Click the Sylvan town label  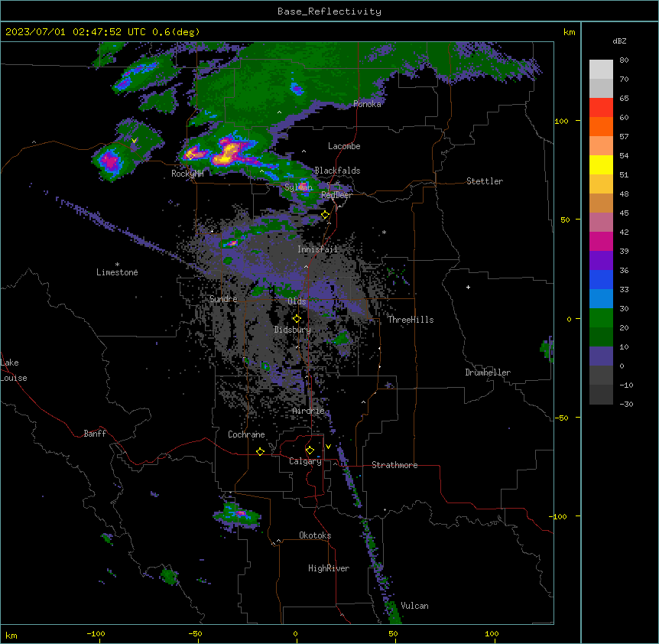coord(298,187)
